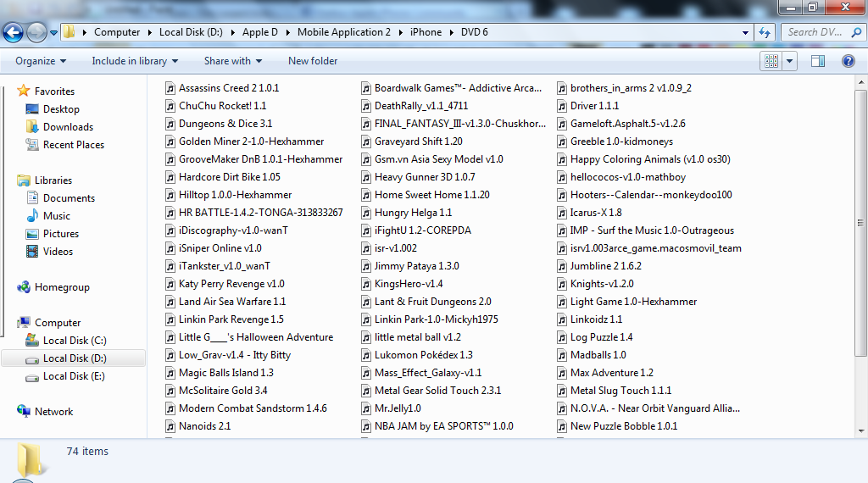The height and width of the screenshot is (483, 868).
Task: Click the Mr.Jelly1.0 file icon
Action: pos(366,408)
